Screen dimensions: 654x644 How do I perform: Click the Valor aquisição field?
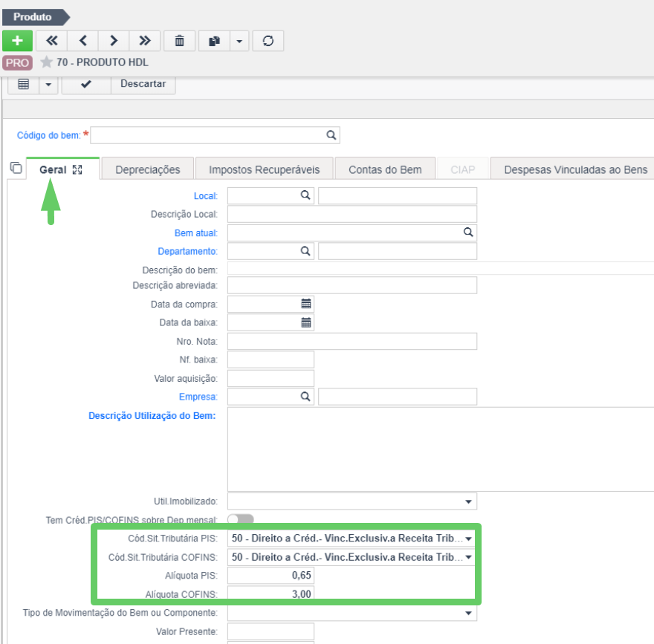[x=271, y=379]
